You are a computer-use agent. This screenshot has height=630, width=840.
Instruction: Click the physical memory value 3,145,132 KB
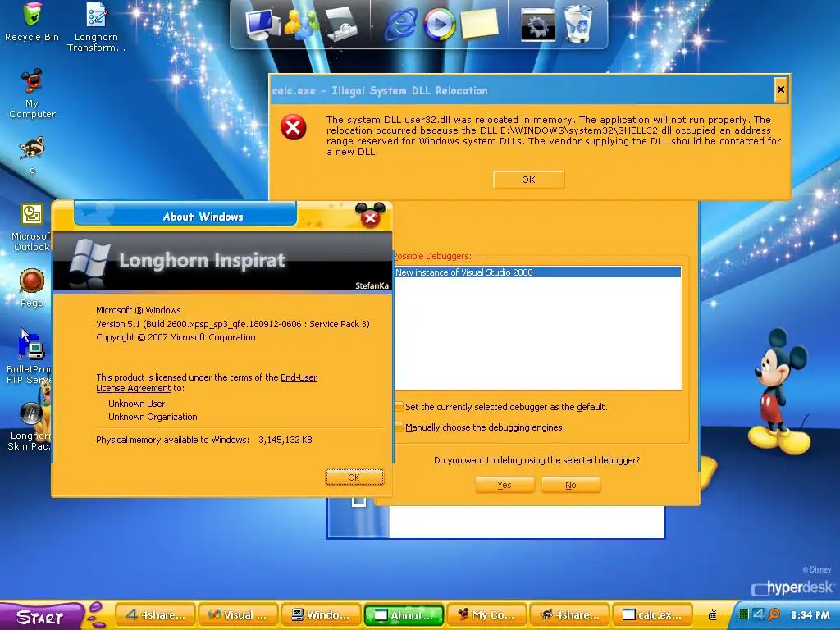(285, 440)
